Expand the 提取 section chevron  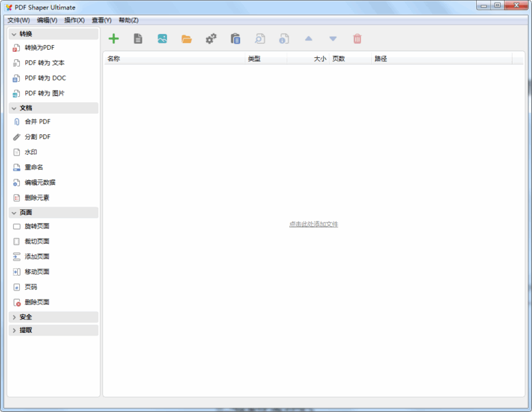(14, 330)
